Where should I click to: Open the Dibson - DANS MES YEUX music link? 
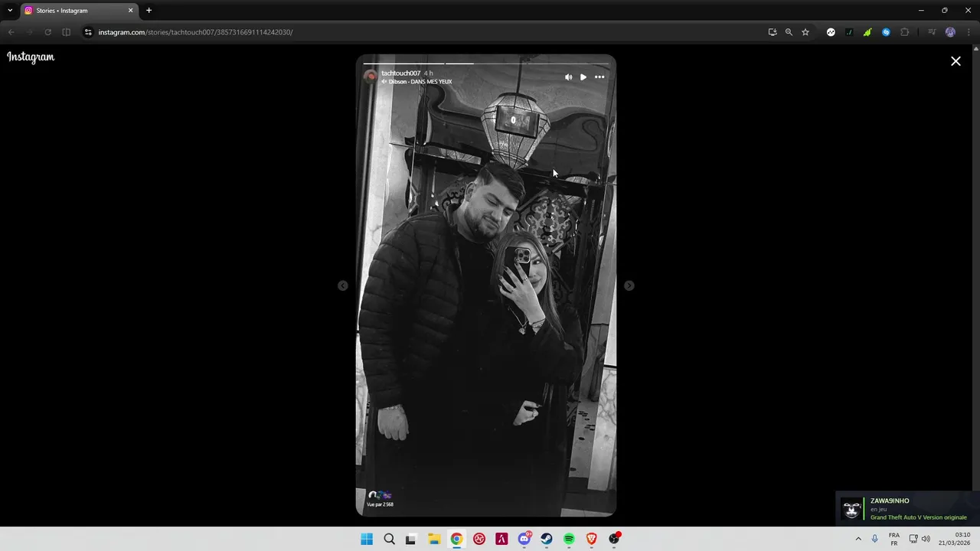click(x=416, y=82)
